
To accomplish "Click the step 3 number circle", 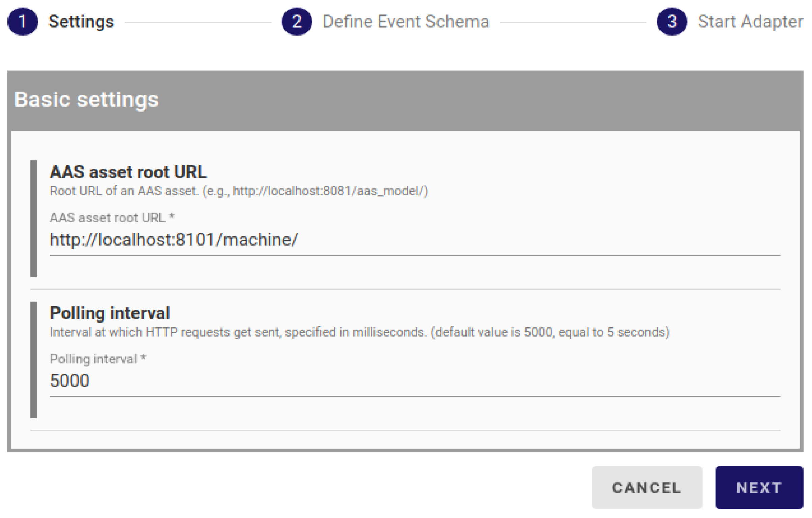I will (672, 22).
